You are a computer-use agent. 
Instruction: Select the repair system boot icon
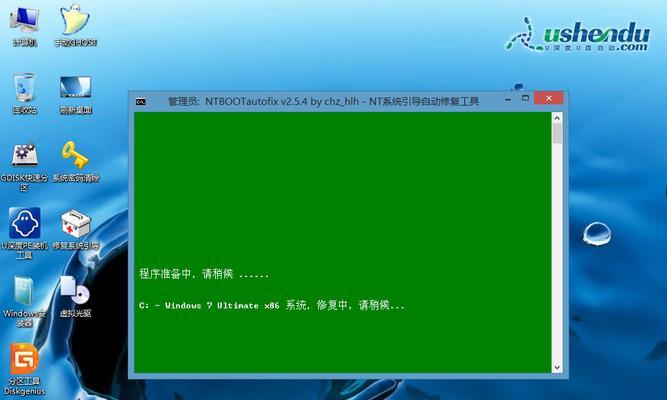pyautogui.click(x=76, y=229)
